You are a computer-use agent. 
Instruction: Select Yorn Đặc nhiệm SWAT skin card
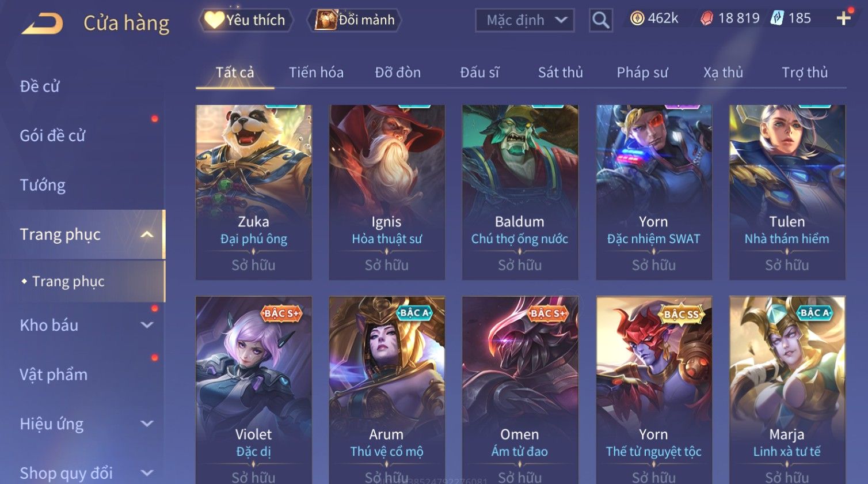point(654,192)
